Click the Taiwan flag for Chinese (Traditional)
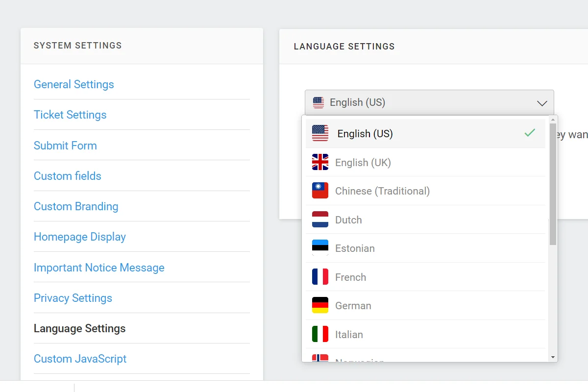Viewport: 588px width, 392px height. click(320, 191)
